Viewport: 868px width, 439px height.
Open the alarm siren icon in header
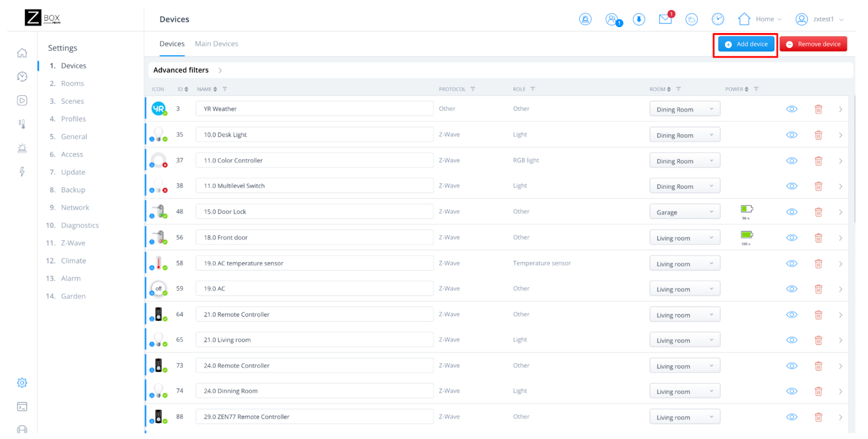pyautogui.click(x=585, y=20)
